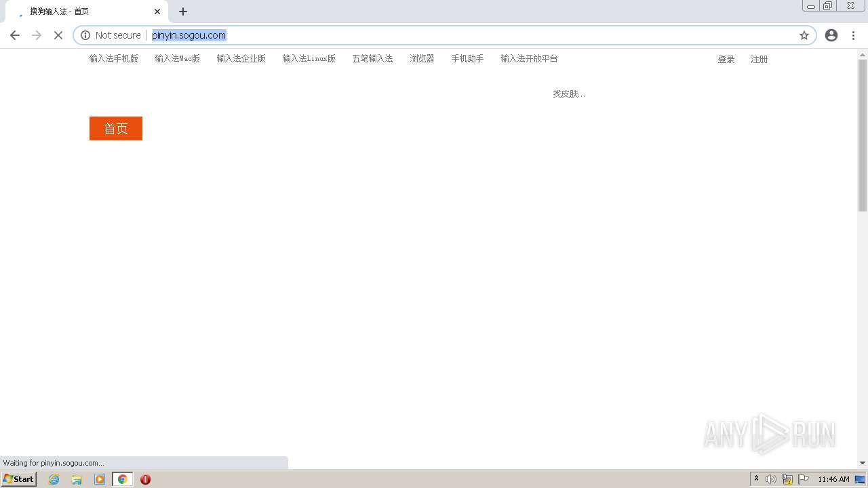
Task: Open the network tray icon
Action: coord(787,479)
